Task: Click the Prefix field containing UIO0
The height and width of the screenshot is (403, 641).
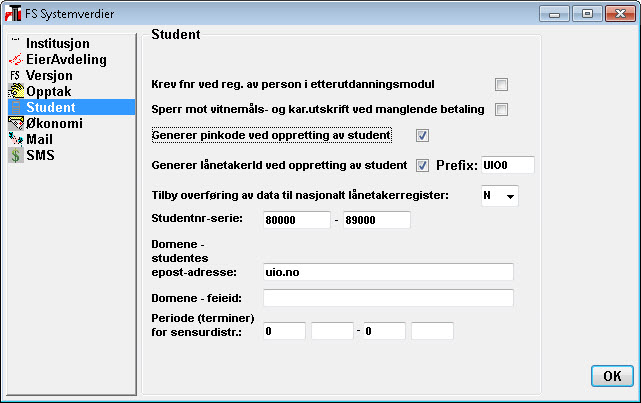Action: (x=507, y=165)
